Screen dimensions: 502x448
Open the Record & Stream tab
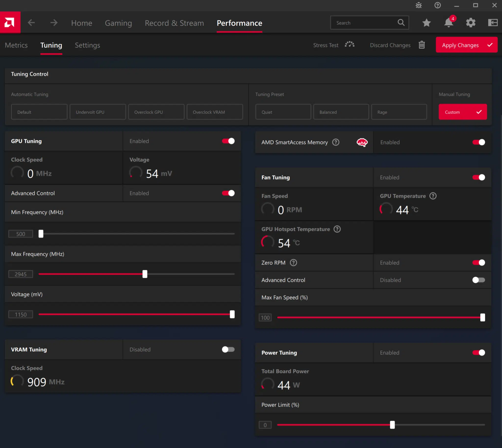(x=174, y=23)
